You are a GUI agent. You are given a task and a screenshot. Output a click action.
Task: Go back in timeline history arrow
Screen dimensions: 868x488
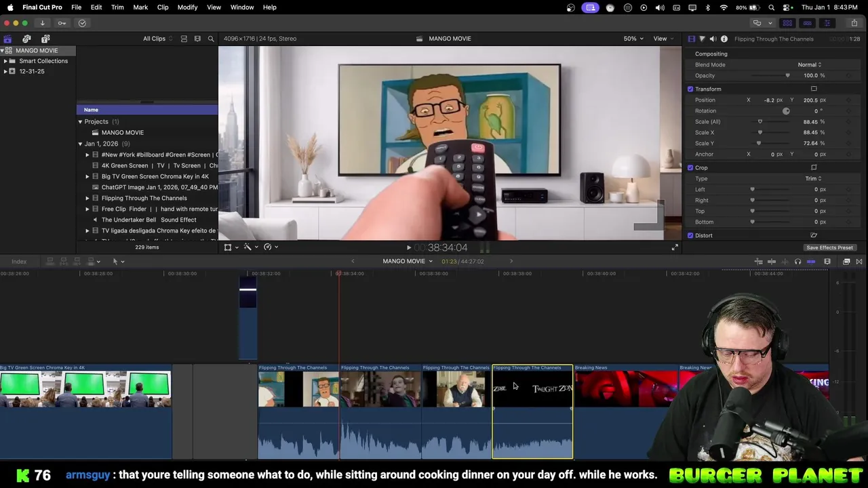[x=353, y=262]
